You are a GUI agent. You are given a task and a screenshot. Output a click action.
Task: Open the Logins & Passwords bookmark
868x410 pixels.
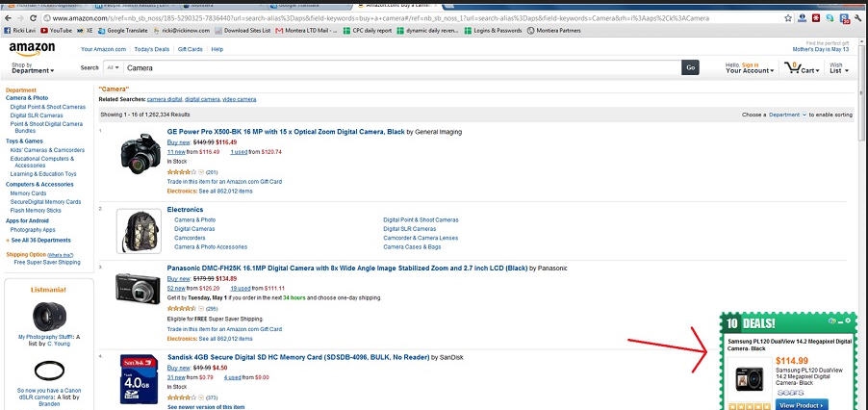coord(493,31)
